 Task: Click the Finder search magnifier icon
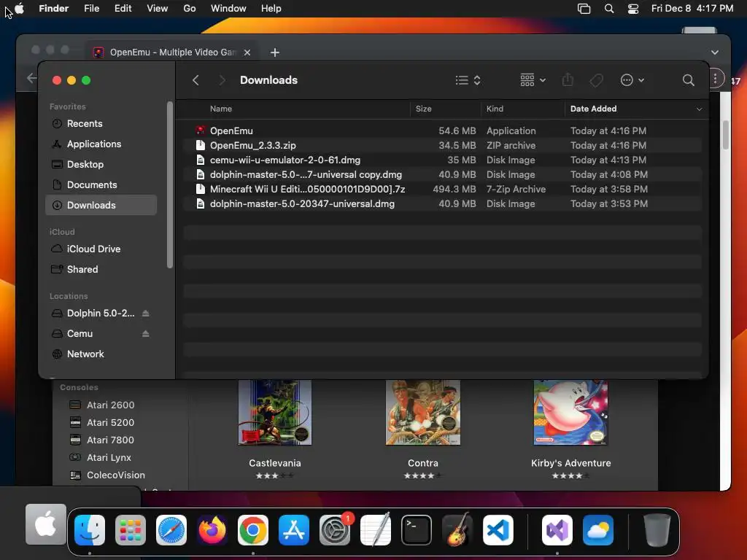pyautogui.click(x=688, y=80)
